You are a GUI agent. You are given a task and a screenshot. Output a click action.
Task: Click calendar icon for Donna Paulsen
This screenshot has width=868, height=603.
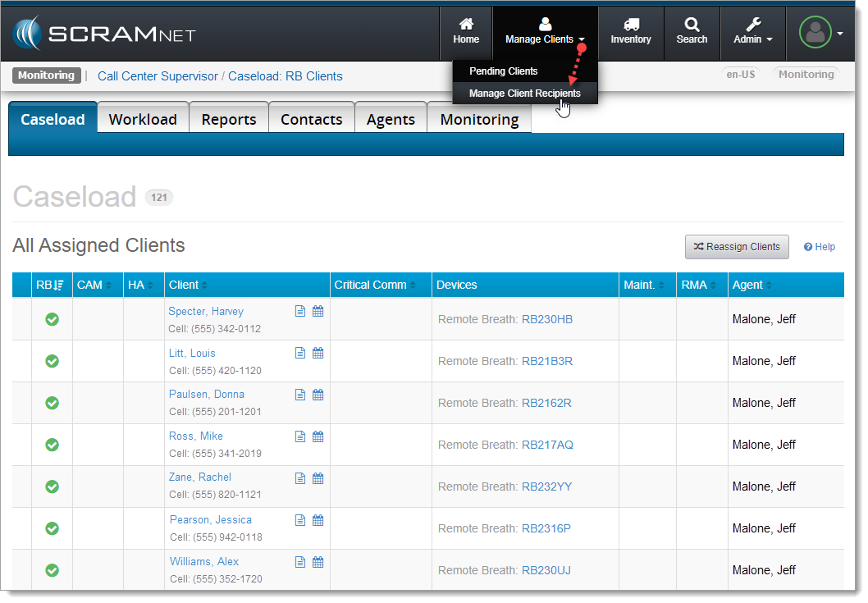pyautogui.click(x=318, y=395)
